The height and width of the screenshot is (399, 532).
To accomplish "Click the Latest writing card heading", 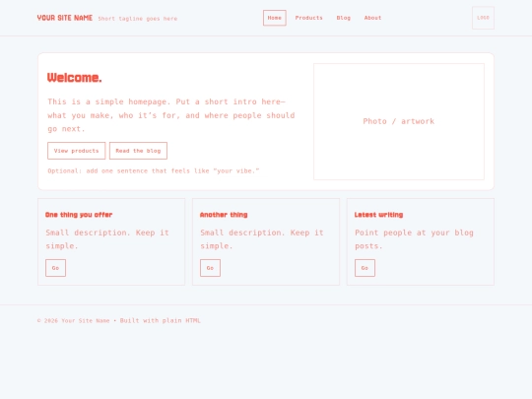I will (378, 215).
